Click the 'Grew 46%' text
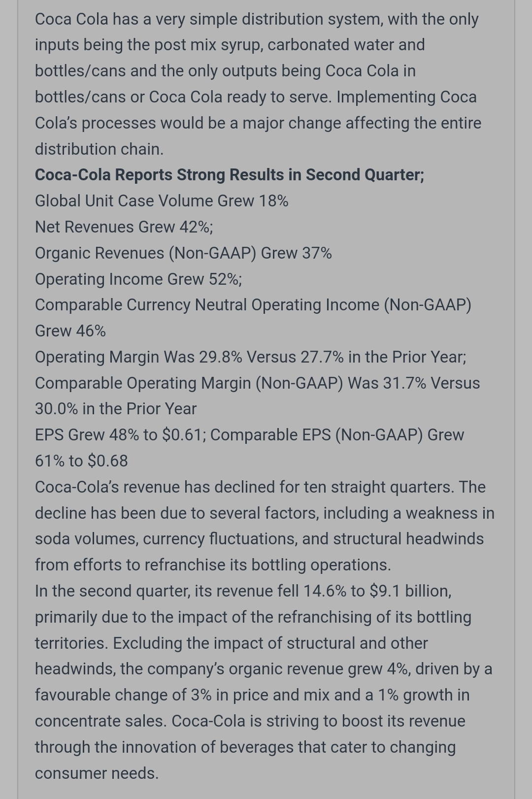 (70, 331)
